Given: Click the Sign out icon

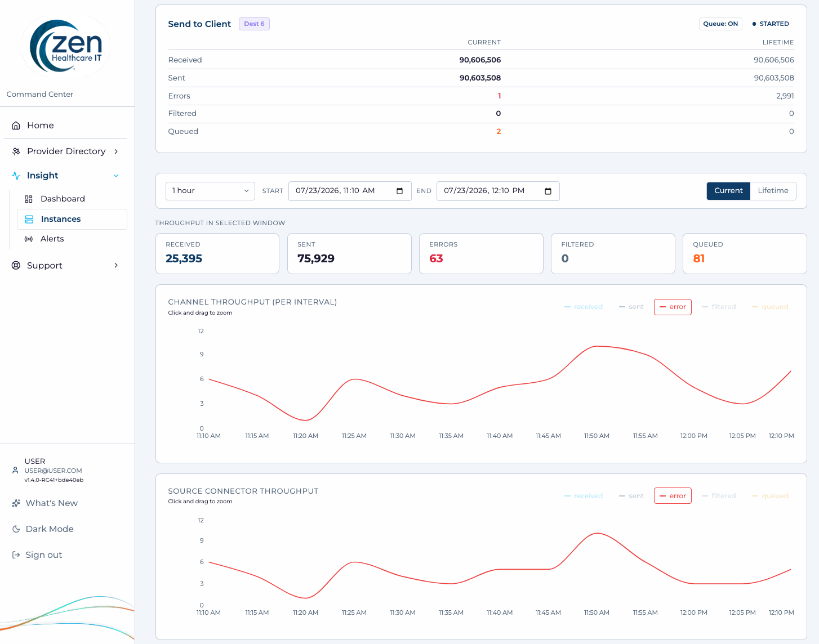Looking at the screenshot, I should pyautogui.click(x=16, y=555).
